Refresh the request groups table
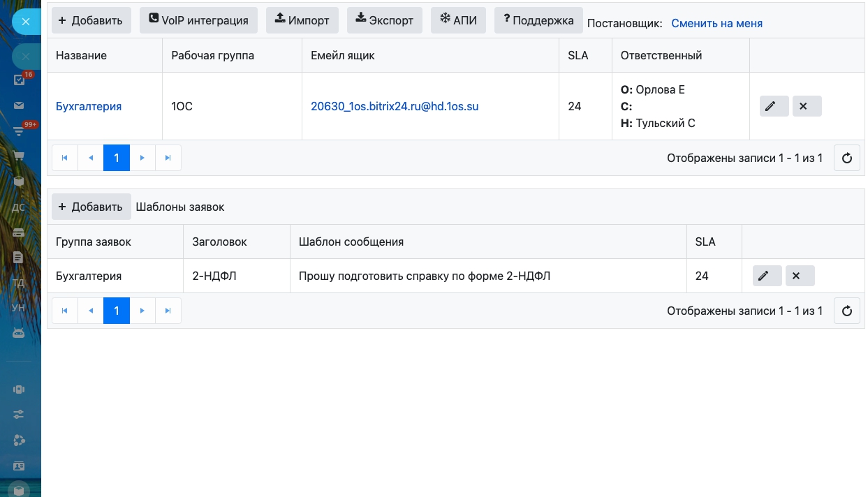Viewport: 868px width, 497px height. click(x=846, y=158)
